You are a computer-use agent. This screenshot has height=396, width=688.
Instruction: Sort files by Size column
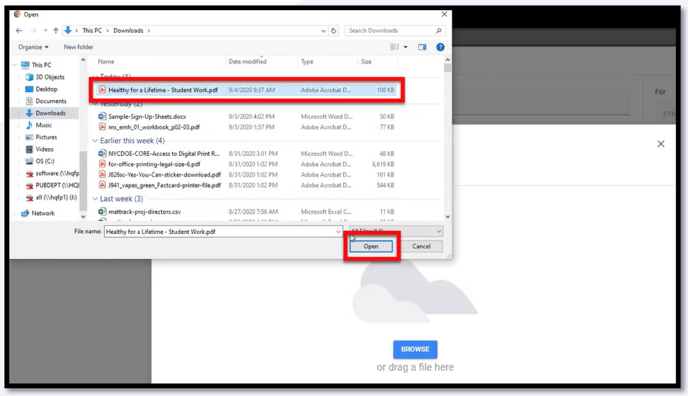click(x=366, y=62)
